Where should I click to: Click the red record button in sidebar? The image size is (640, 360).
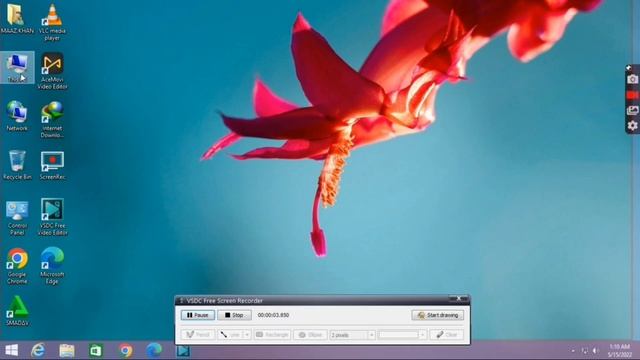tap(632, 95)
